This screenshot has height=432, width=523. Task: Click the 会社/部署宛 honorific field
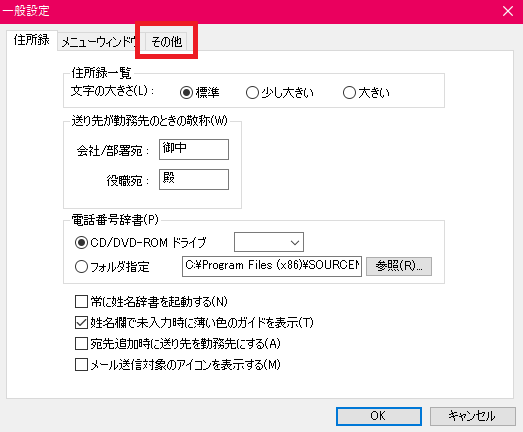(x=194, y=149)
